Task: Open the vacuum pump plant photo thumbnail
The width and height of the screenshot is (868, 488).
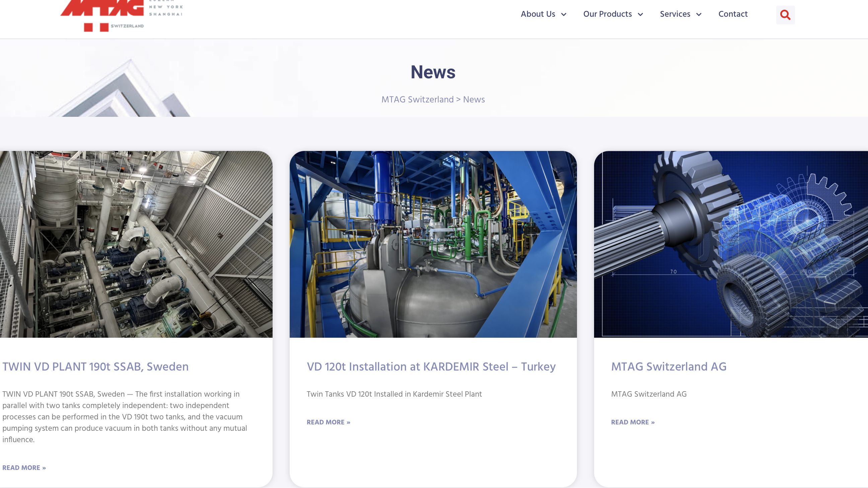Action: point(136,244)
